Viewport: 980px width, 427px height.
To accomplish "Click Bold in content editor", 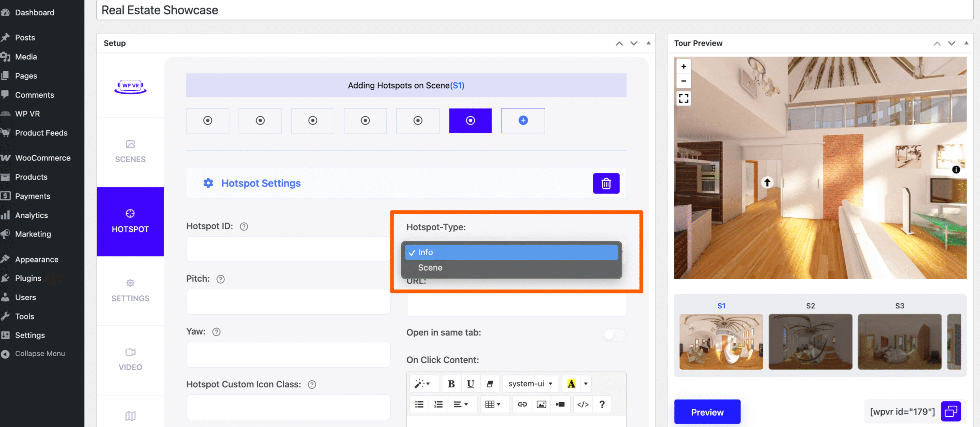I will pos(451,384).
